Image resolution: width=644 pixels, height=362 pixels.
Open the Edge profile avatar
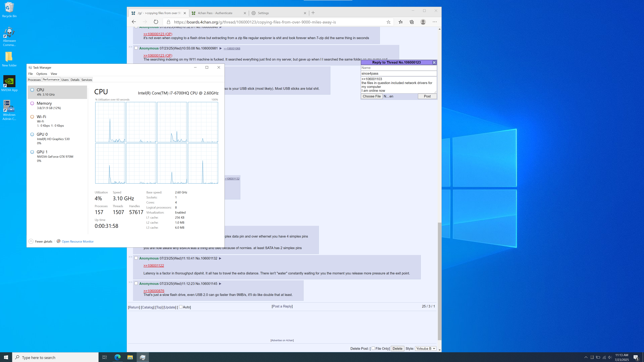423,22
